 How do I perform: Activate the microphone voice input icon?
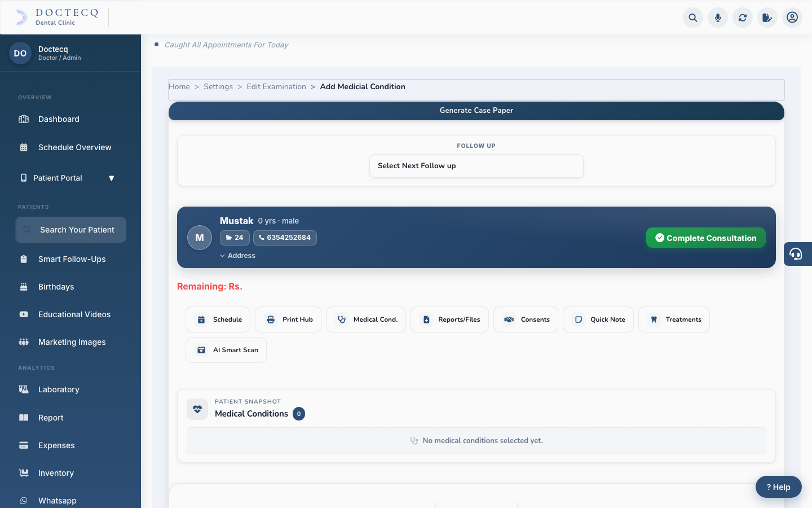coord(718,17)
